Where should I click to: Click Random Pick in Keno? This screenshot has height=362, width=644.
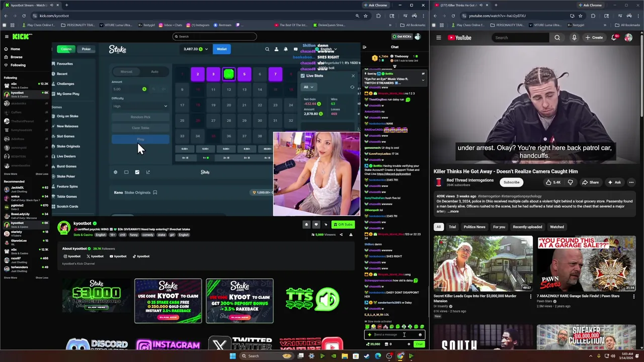coord(140,117)
